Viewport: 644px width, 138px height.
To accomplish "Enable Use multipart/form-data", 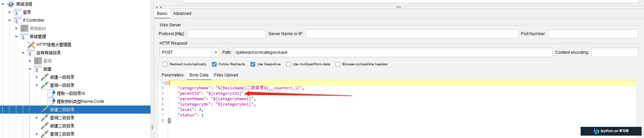I will [x=288, y=64].
